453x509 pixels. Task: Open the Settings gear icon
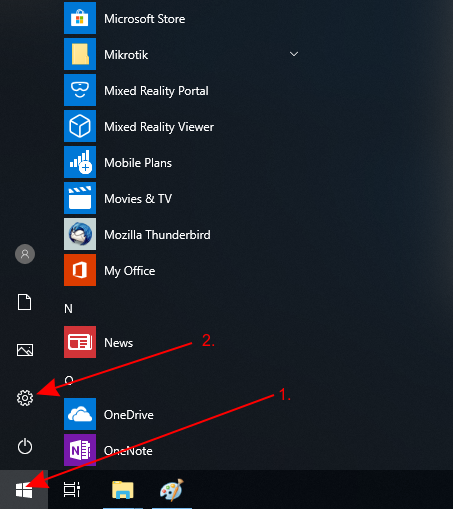point(25,398)
